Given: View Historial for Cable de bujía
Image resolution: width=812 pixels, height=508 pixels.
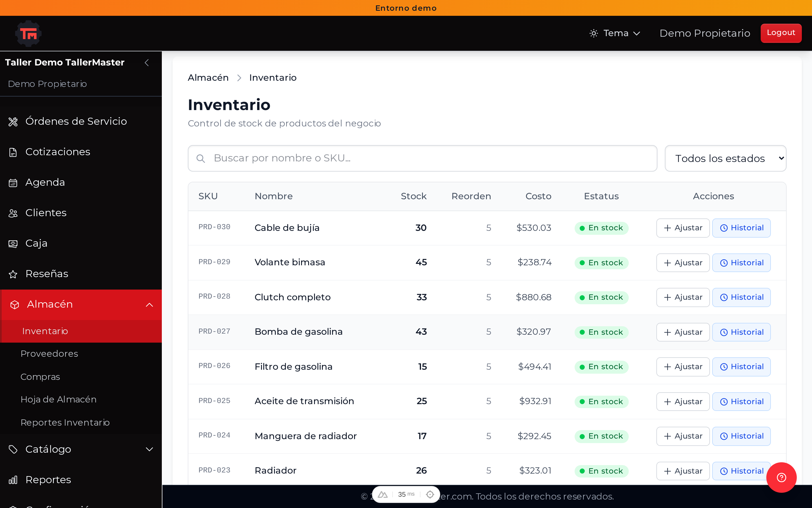Looking at the screenshot, I should pos(742,228).
